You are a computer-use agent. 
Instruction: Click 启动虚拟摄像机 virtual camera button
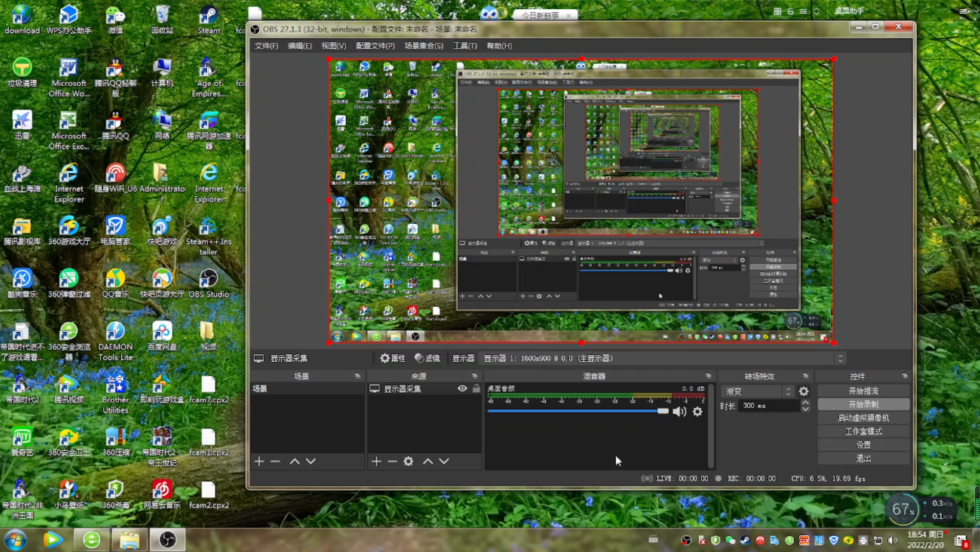tap(863, 418)
